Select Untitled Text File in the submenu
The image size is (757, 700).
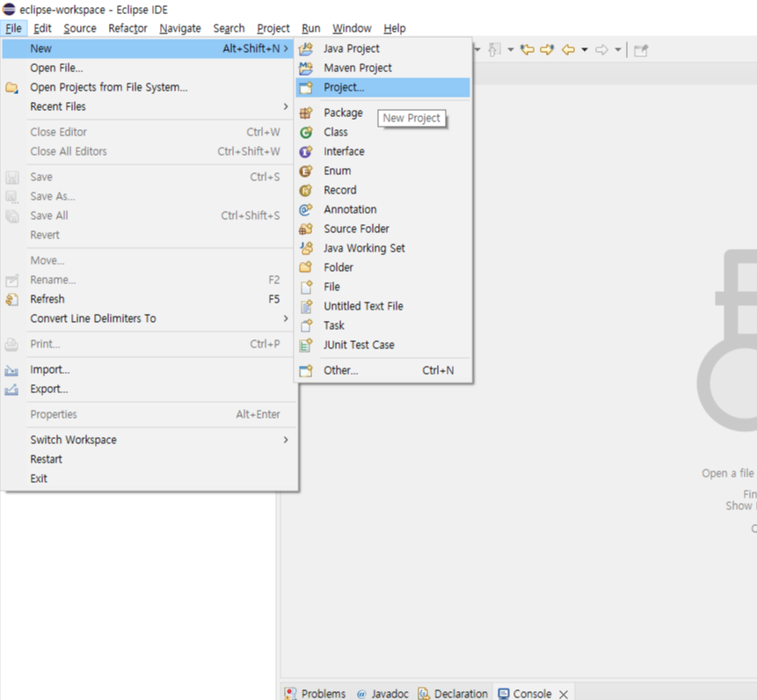[382, 306]
